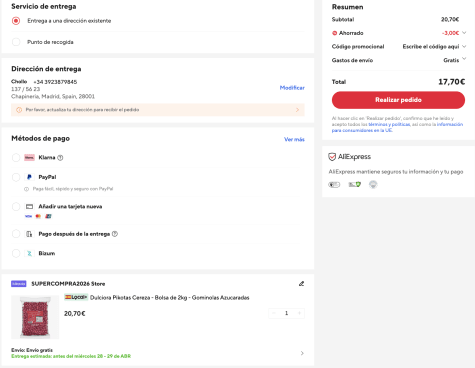
Task: Click the JCB card logo
Action: point(48,216)
